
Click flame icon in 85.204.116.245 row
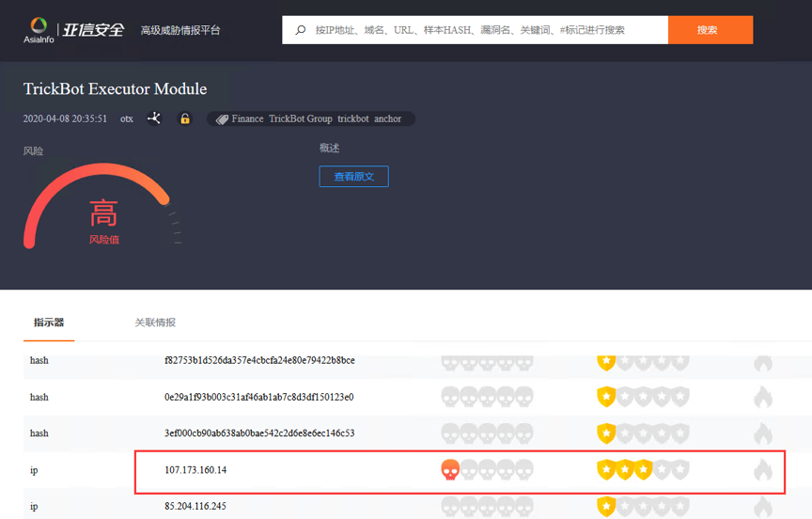click(x=763, y=507)
